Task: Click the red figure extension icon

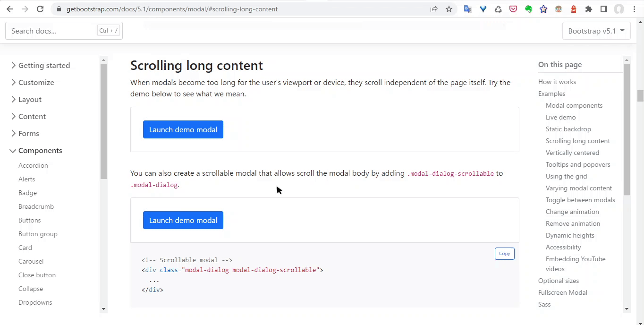Action: (574, 9)
